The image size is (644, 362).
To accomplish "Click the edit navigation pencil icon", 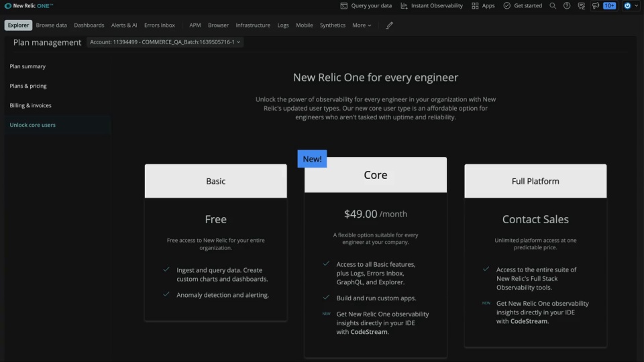I will tap(389, 25).
